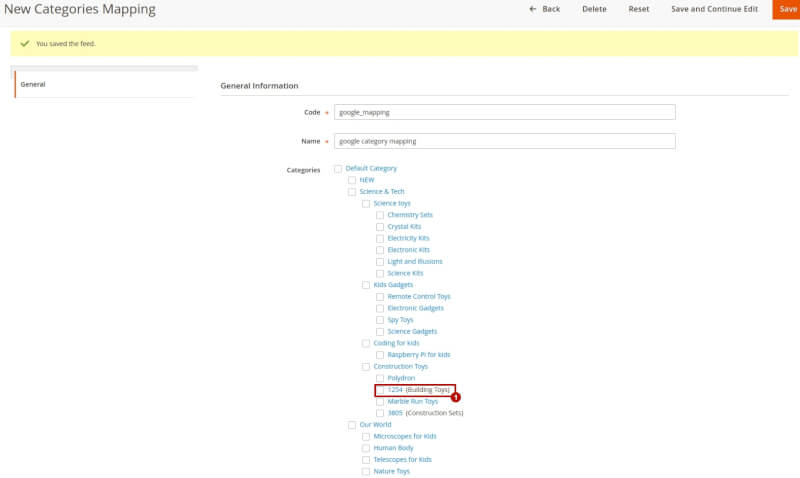Click the Delete button

click(x=594, y=9)
